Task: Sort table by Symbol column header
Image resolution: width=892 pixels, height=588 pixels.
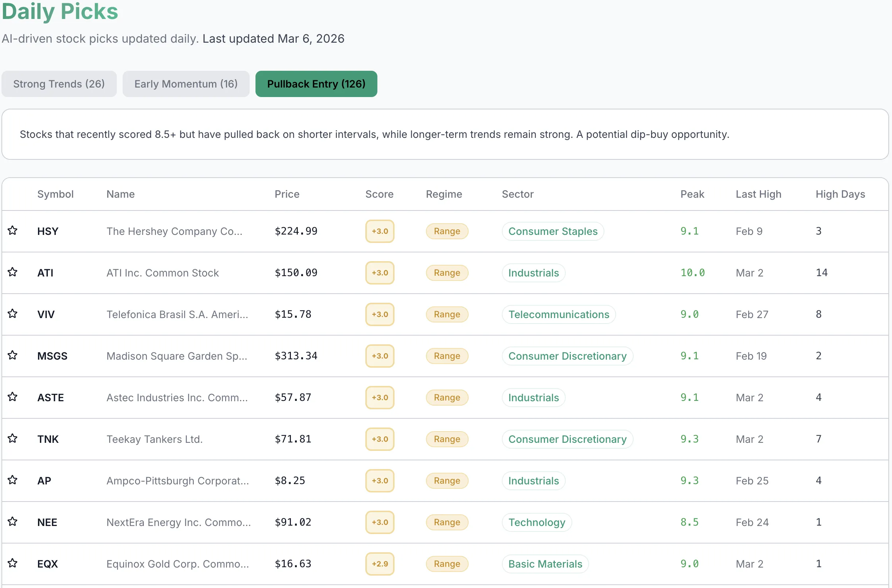Action: tap(55, 194)
